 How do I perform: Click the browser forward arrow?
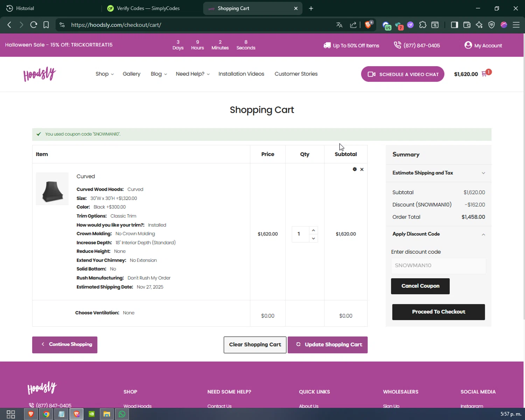[21, 25]
